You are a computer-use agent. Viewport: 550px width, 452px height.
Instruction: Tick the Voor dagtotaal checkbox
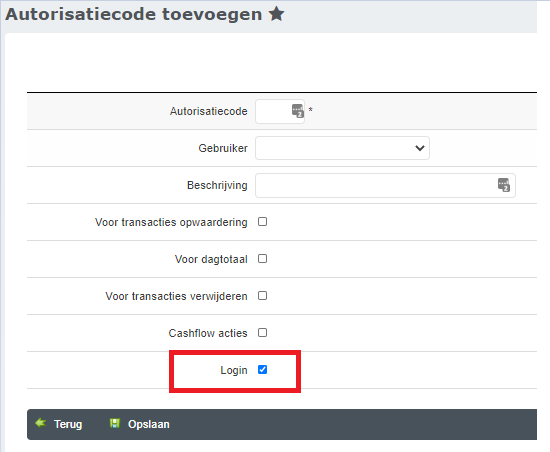point(262,258)
